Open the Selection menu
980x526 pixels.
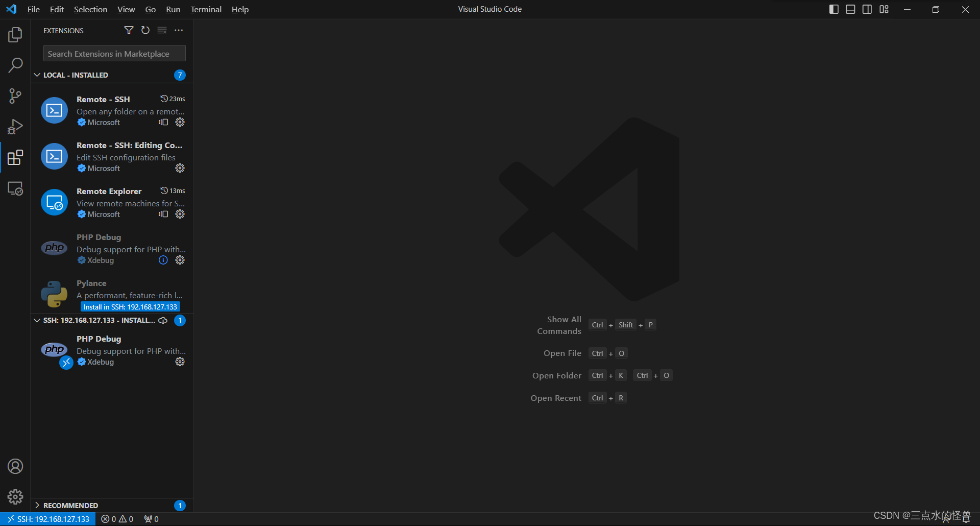tap(90, 9)
